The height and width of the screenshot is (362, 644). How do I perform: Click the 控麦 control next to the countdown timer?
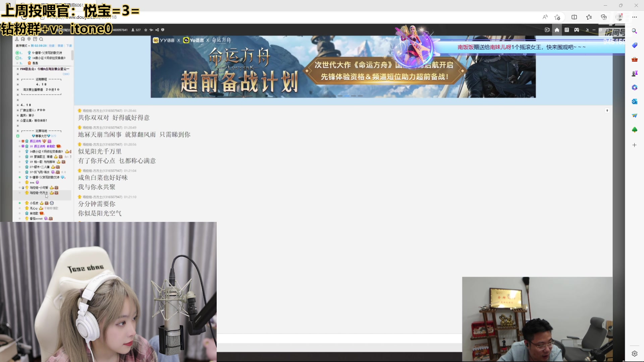pos(51,46)
